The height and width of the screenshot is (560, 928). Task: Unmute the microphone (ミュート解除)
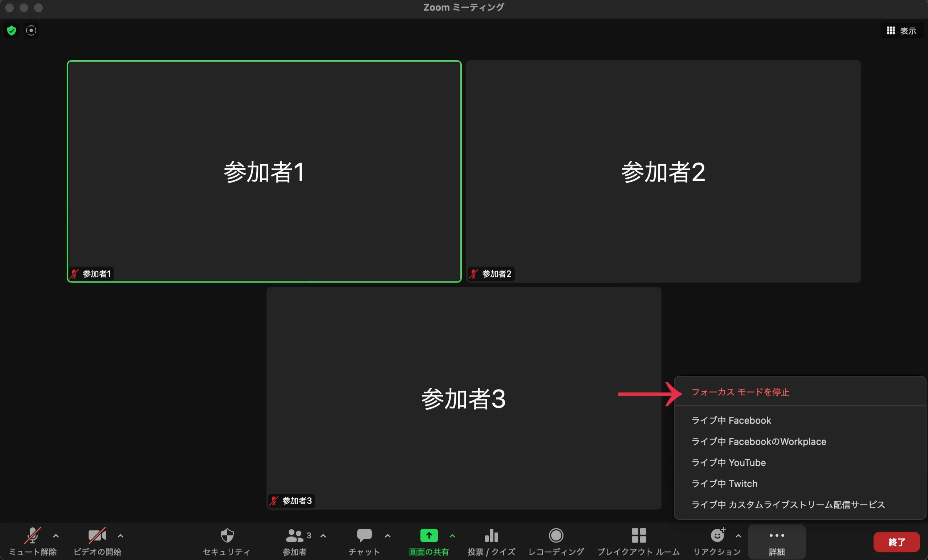[32, 536]
